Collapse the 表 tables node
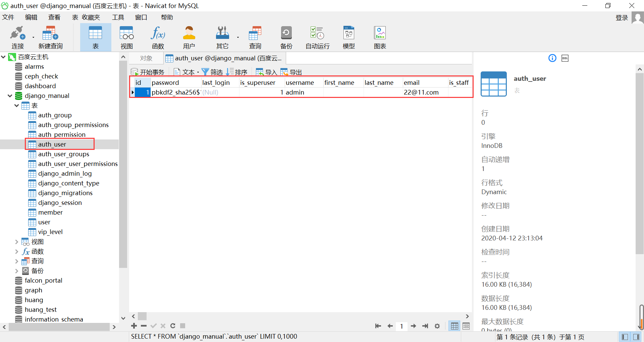This screenshot has width=644, height=342. (17, 106)
